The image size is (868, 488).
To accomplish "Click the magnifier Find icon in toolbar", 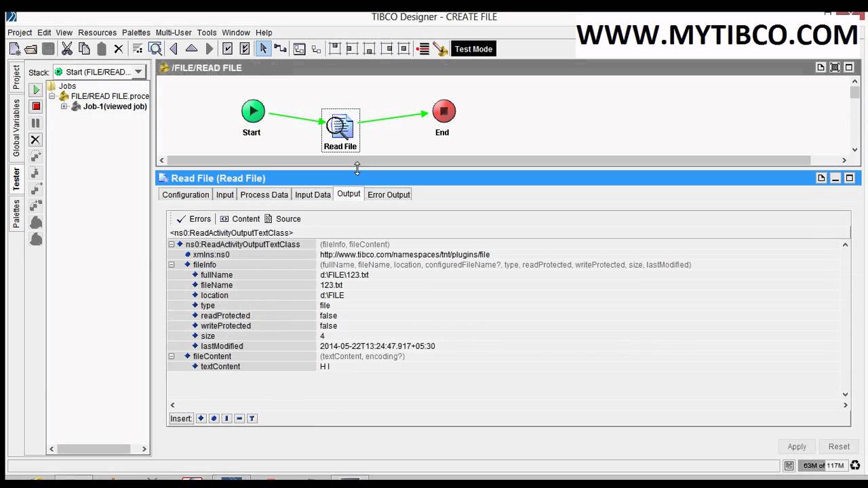I will [155, 49].
